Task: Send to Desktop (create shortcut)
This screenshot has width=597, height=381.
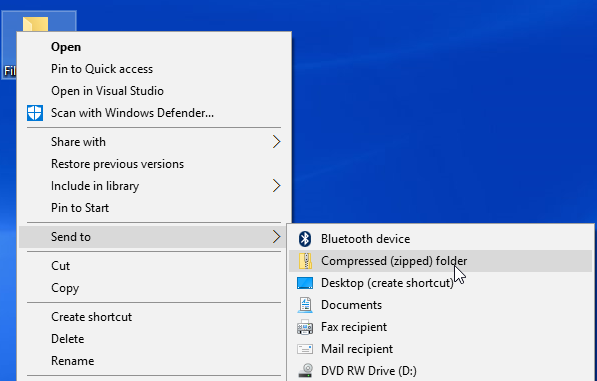Action: (x=441, y=283)
